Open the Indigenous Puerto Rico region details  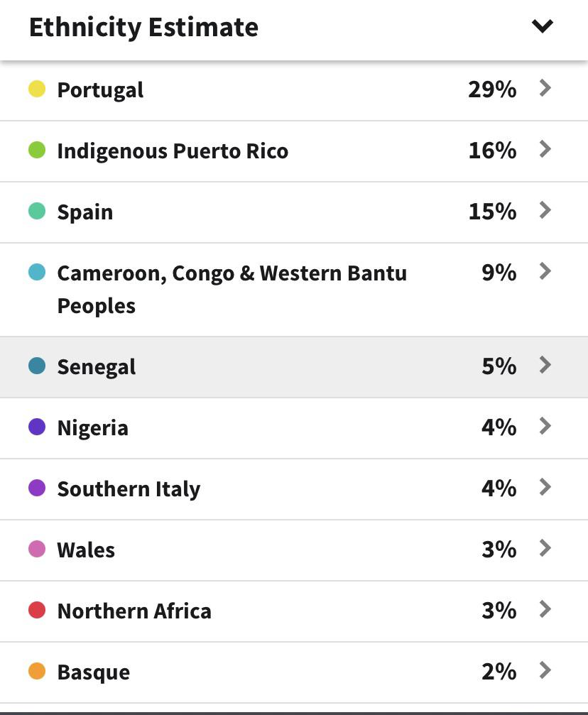(545, 148)
